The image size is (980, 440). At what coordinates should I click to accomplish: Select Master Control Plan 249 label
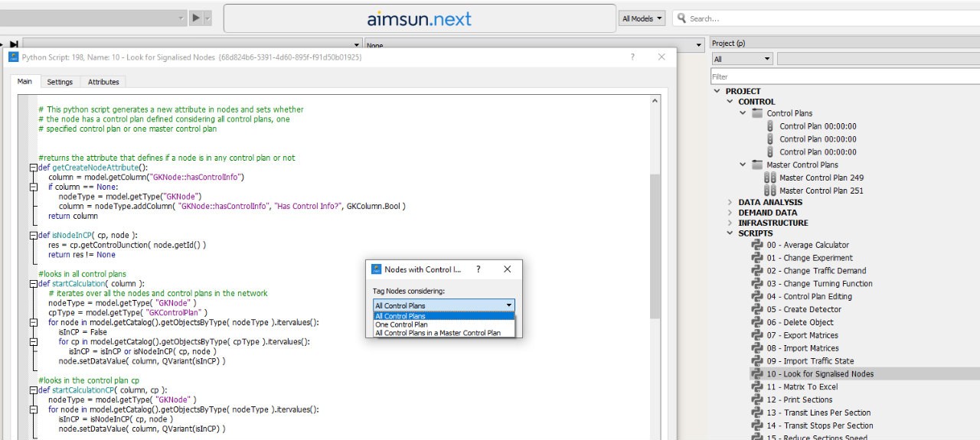click(822, 178)
